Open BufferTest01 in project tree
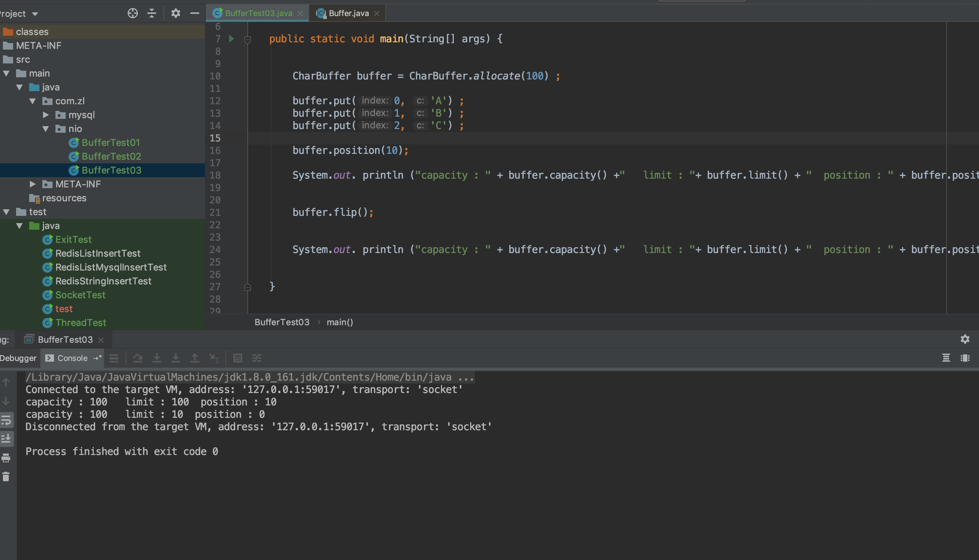The height and width of the screenshot is (560, 979). tap(111, 143)
